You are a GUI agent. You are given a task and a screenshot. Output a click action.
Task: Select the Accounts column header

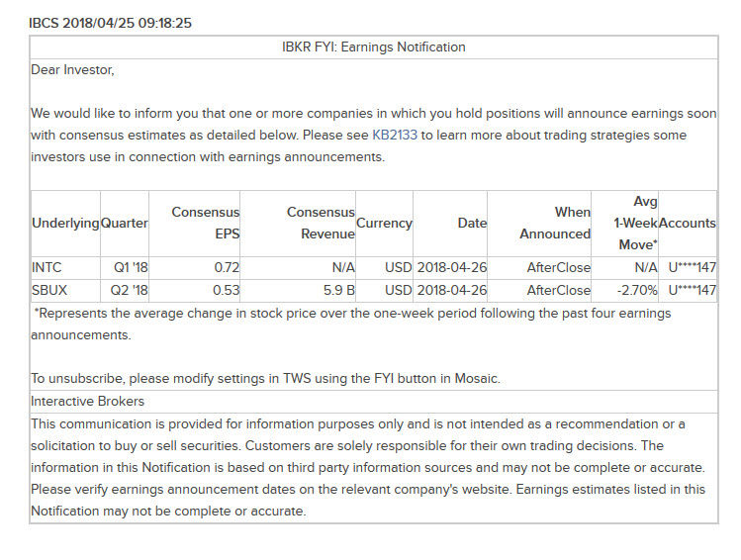[687, 224]
